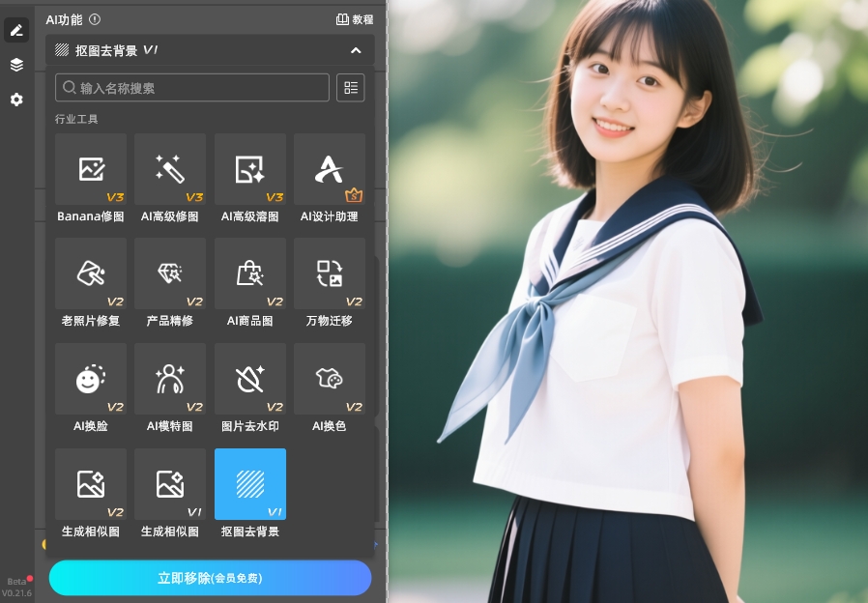Click the 立即移除(会员免费) button
Viewport: 868px width, 603px height.
pyautogui.click(x=210, y=578)
